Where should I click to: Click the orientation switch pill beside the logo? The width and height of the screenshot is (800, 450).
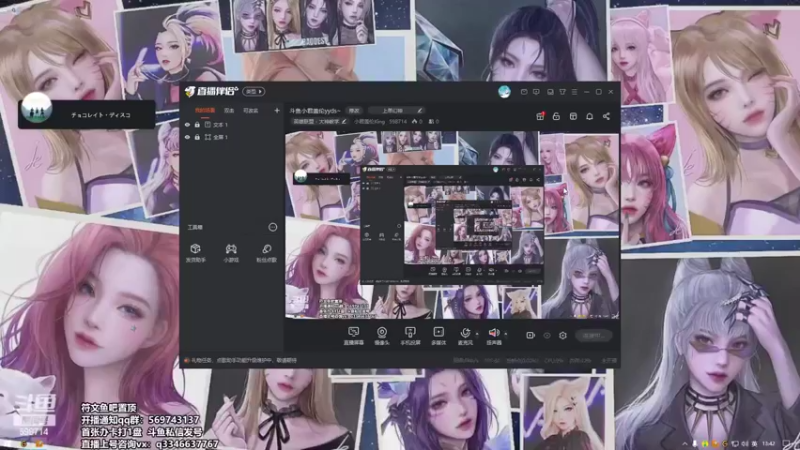pos(254,91)
